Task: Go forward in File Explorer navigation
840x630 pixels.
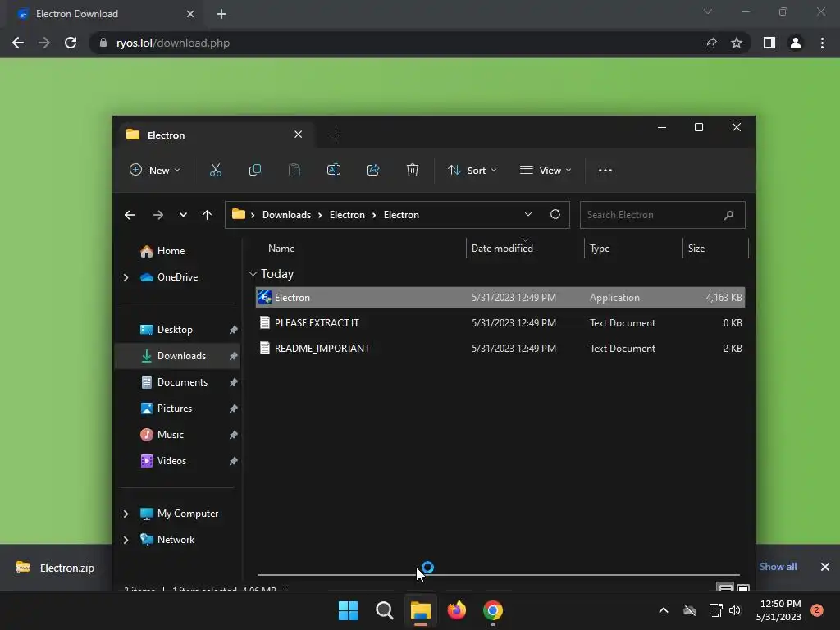Action: pyautogui.click(x=158, y=215)
